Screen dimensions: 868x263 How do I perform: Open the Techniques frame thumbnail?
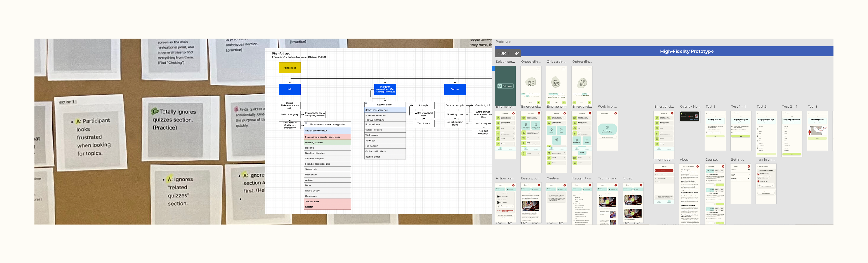(607, 203)
